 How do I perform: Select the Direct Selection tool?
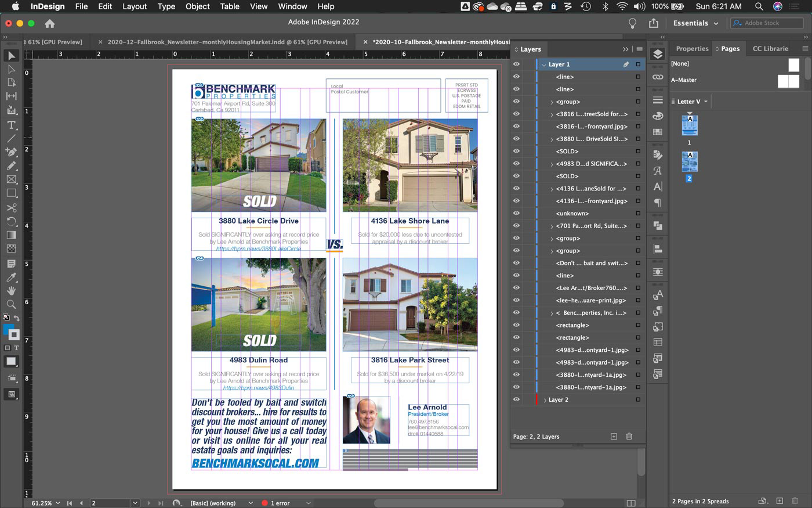11,69
